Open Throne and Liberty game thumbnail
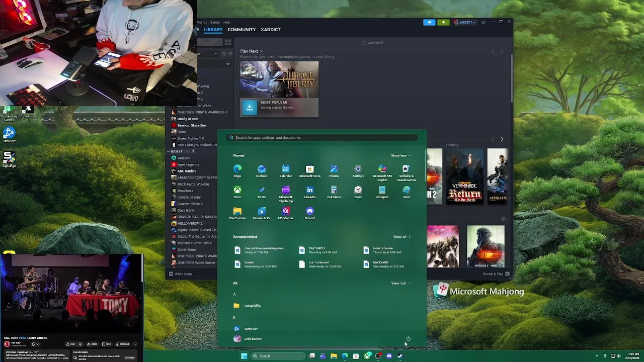The image size is (644, 362). (279, 79)
